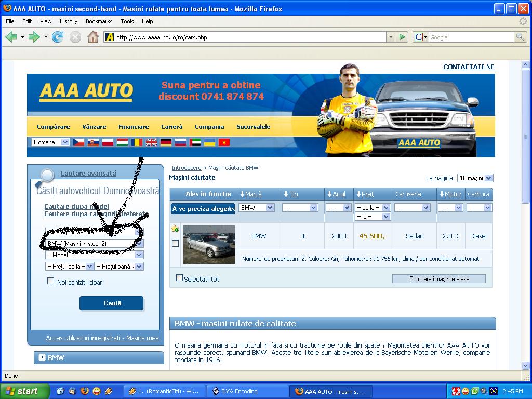Screen dimensions: 532x399
Task: Open the Romana language dropdown
Action: tap(50, 142)
